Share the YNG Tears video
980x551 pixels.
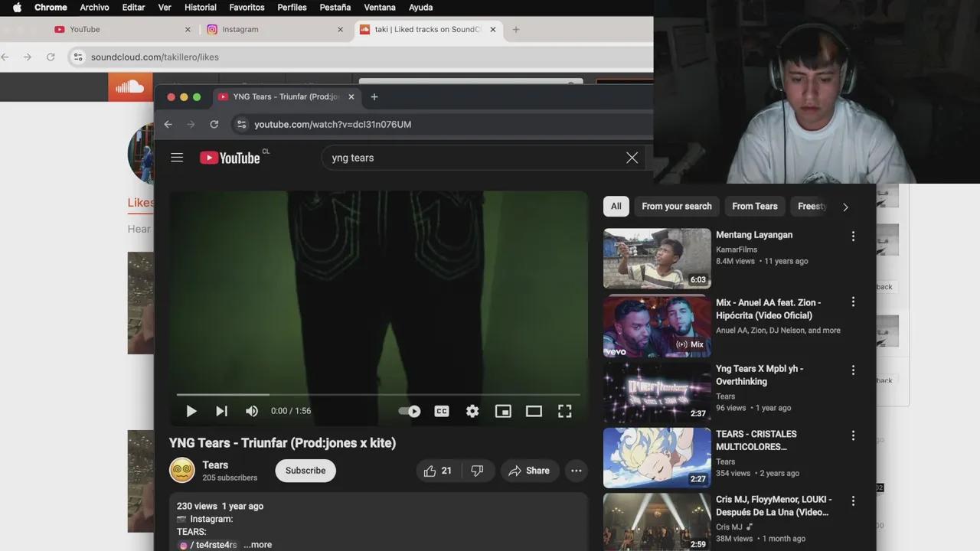tap(530, 471)
